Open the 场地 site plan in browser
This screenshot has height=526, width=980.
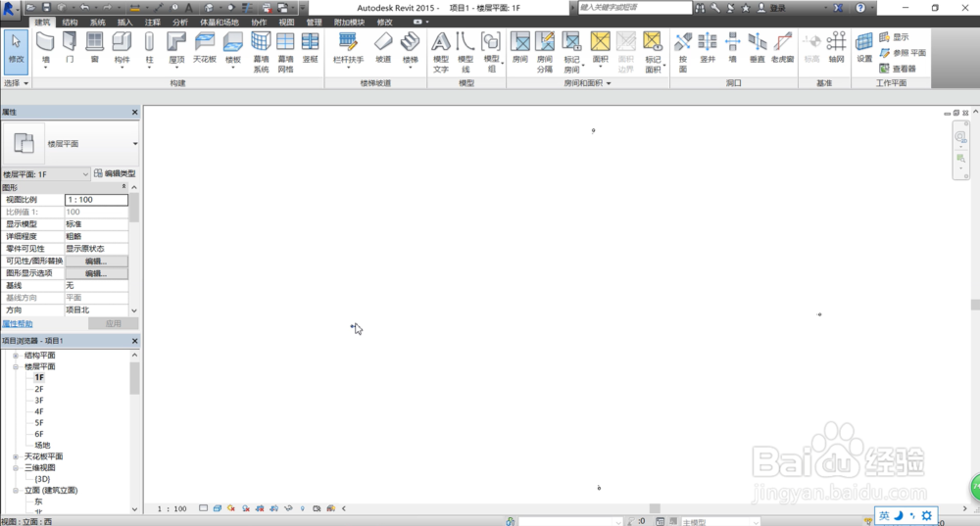tap(42, 446)
